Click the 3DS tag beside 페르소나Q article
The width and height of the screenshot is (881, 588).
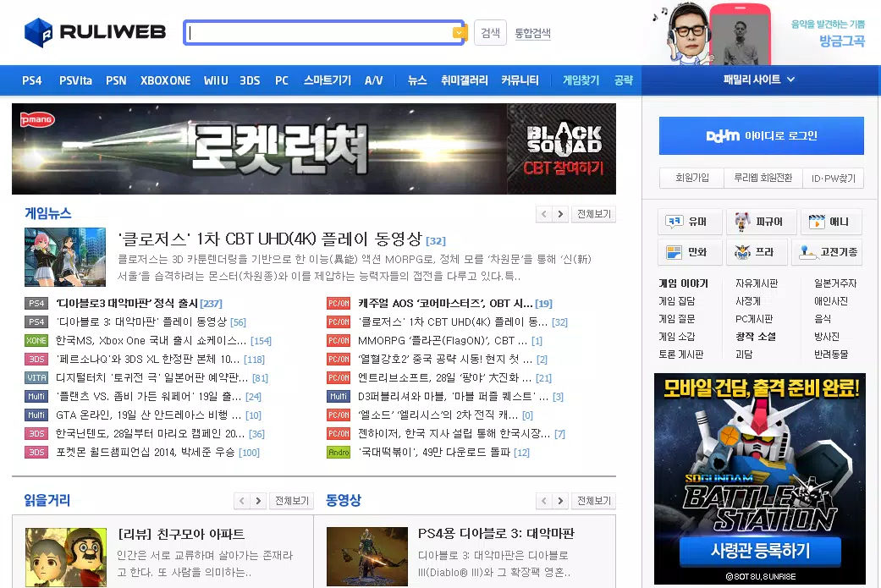tap(36, 359)
